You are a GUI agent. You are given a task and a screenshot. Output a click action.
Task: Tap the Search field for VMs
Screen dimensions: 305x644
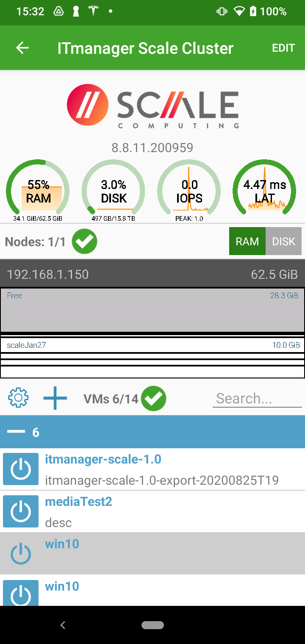coord(257,398)
